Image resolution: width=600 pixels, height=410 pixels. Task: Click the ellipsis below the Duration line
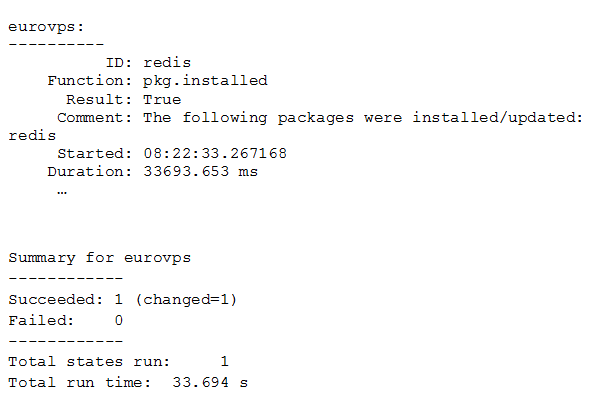62,191
